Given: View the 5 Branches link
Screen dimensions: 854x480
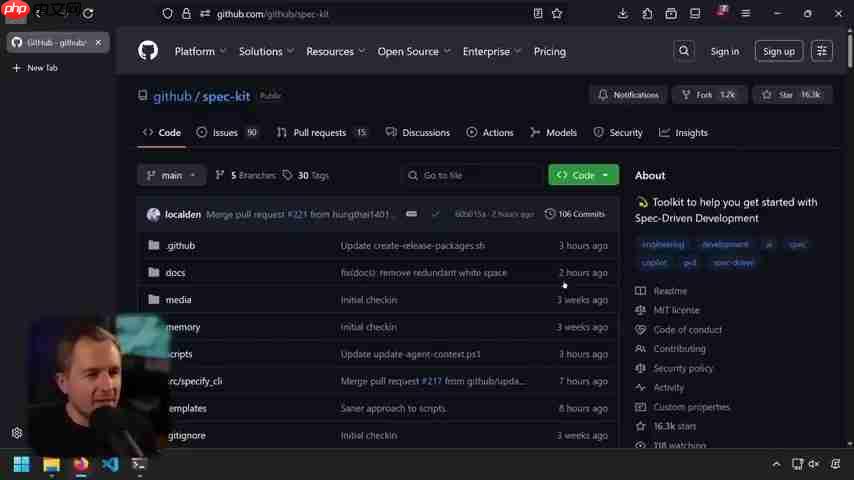Looking at the screenshot, I should click(x=246, y=175).
